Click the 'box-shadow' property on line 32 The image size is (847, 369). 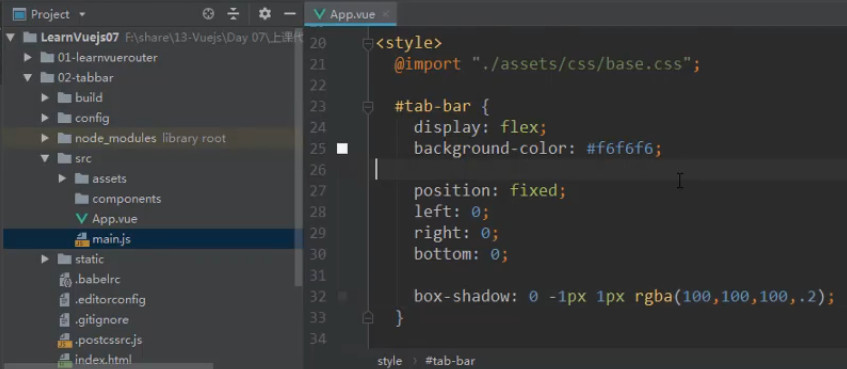click(462, 297)
